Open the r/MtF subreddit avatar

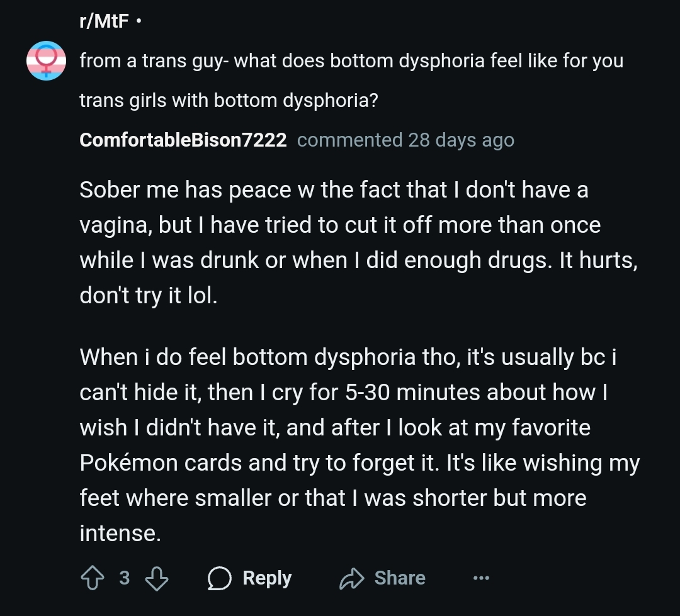[x=47, y=60]
